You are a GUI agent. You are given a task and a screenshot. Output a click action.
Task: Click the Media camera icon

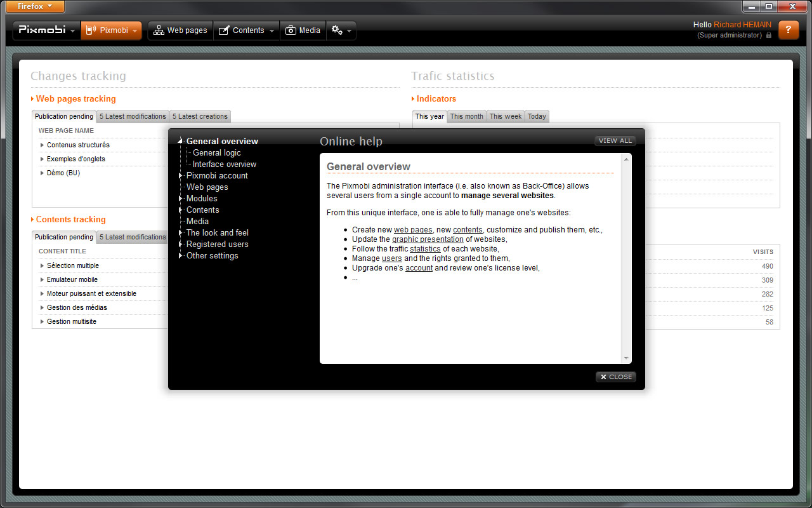291,30
